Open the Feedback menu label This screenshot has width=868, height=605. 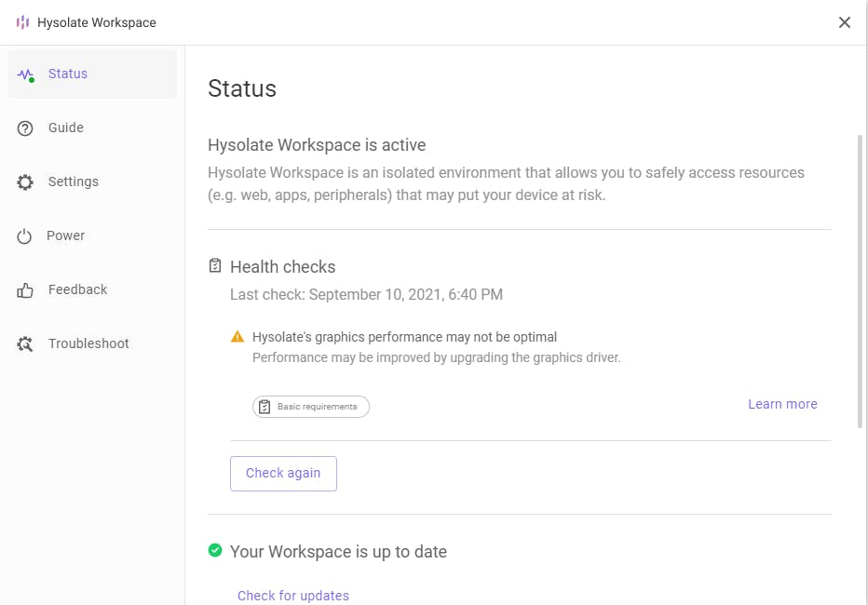78,289
